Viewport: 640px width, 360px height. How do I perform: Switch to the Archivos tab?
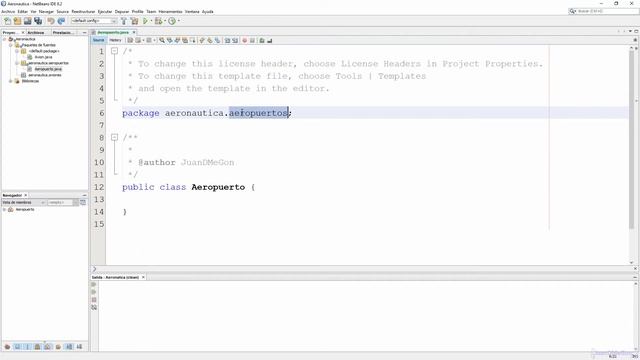(36, 32)
